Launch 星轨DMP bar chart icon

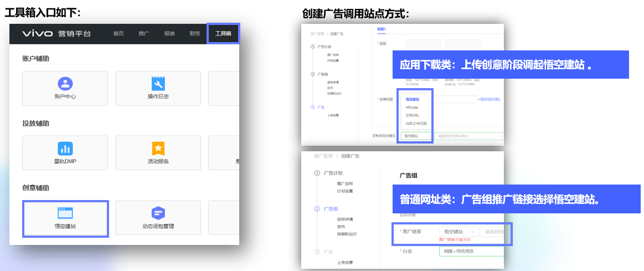pyautogui.click(x=65, y=149)
